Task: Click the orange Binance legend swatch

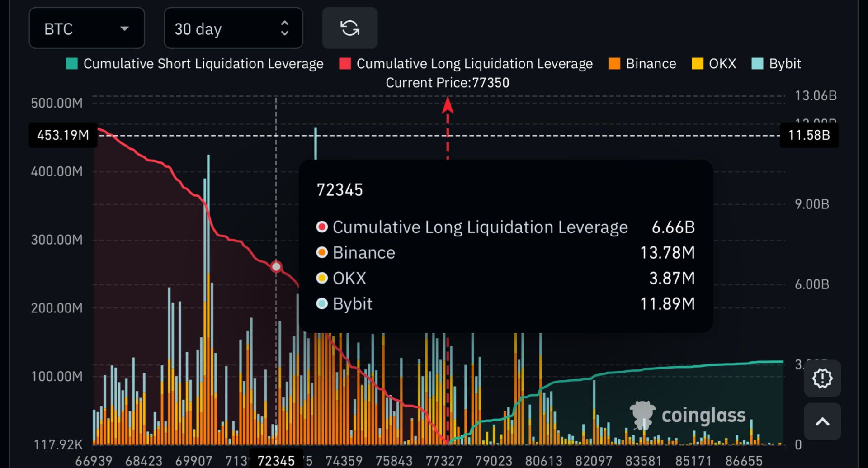Action: (614, 64)
